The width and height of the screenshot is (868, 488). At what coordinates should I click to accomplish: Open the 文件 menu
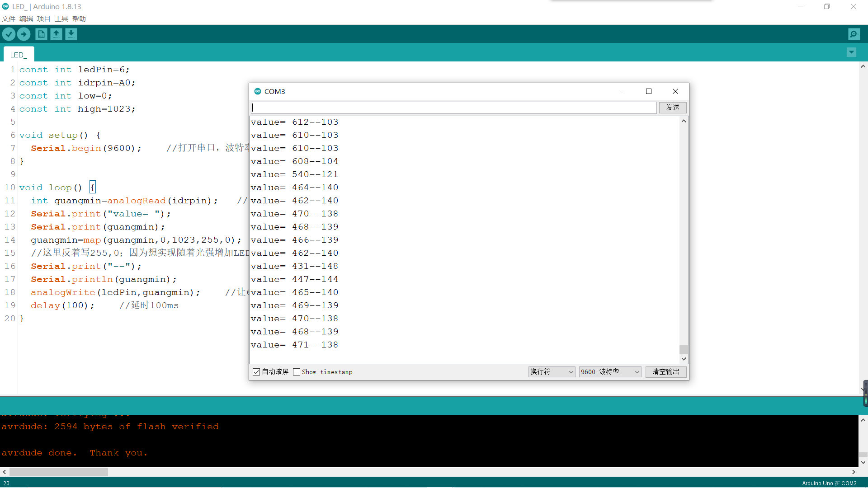tap(9, 19)
